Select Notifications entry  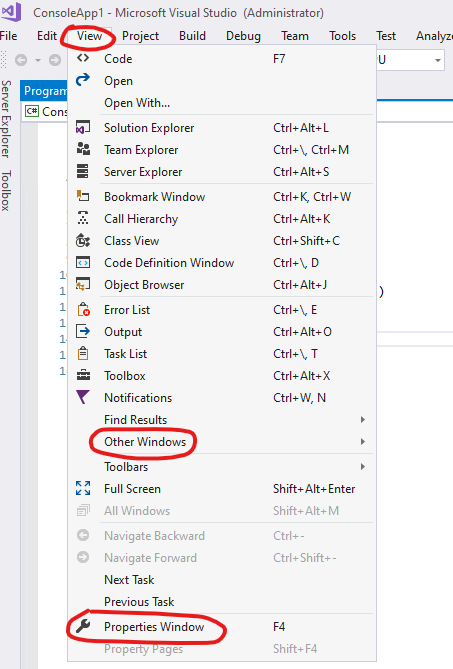pos(222,398)
